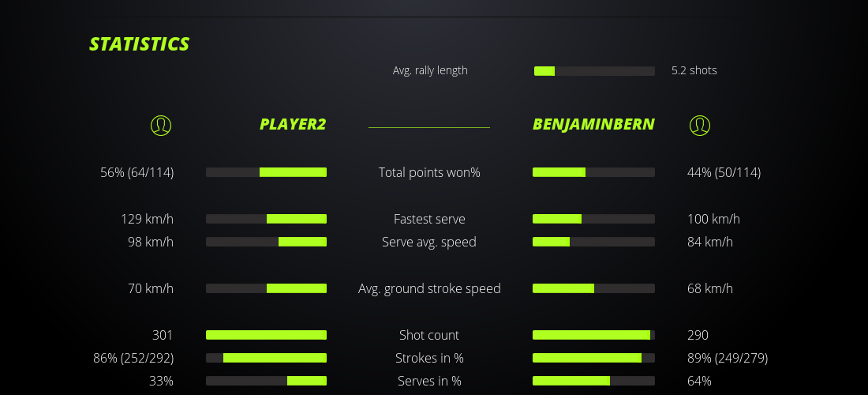Click PLAYER2's profile avatar icon
Viewport: 868px width, 395px height.
click(161, 125)
